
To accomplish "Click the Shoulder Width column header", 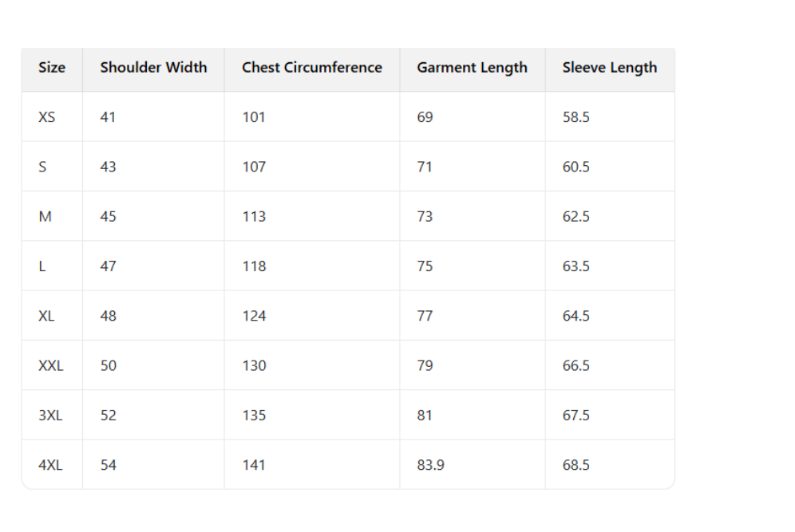I will pos(153,68).
